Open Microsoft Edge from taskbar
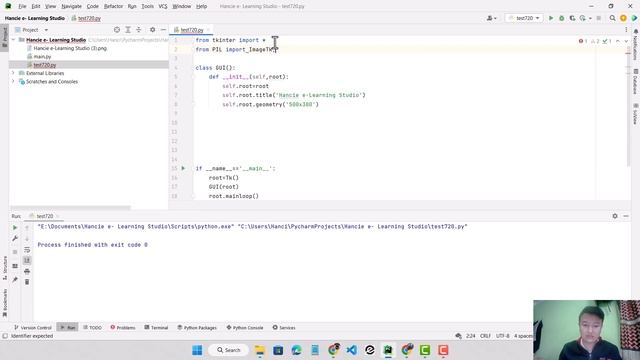640x360 pixels. pos(296,350)
